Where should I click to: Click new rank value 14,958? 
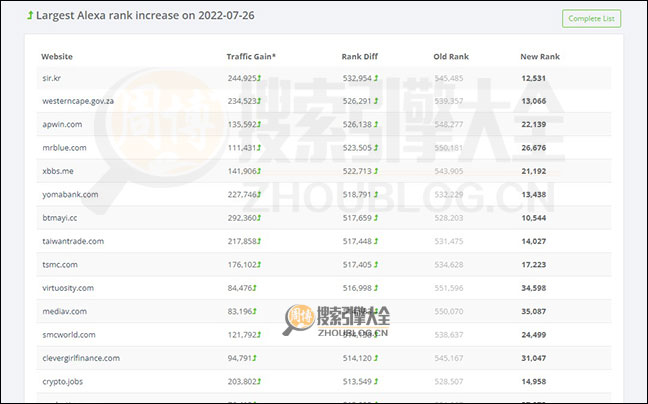[534, 381]
